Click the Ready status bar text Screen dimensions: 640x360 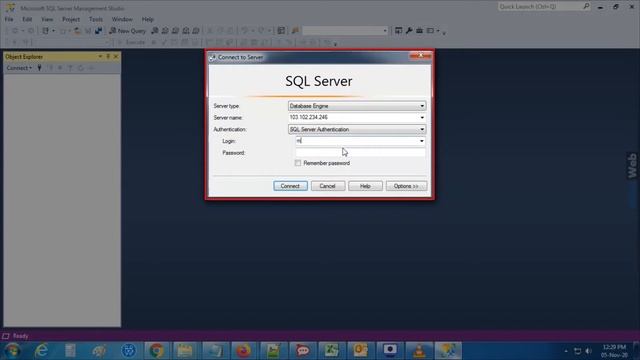tap(20, 336)
